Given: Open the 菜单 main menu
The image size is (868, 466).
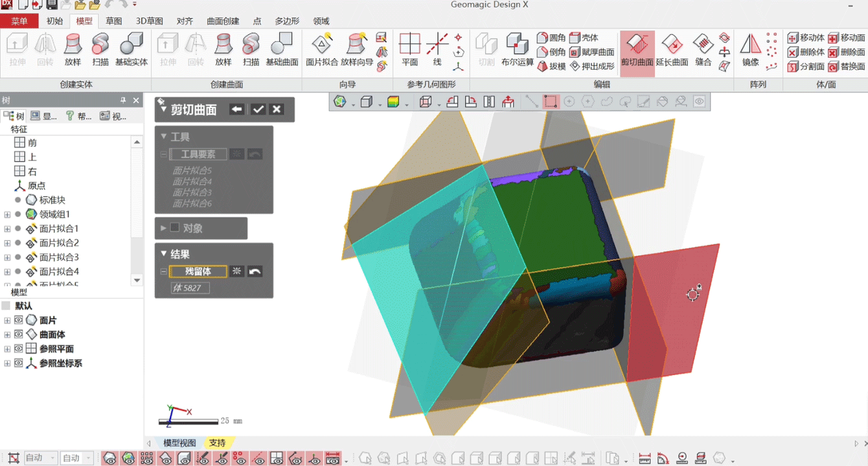Looking at the screenshot, I should pos(19,21).
